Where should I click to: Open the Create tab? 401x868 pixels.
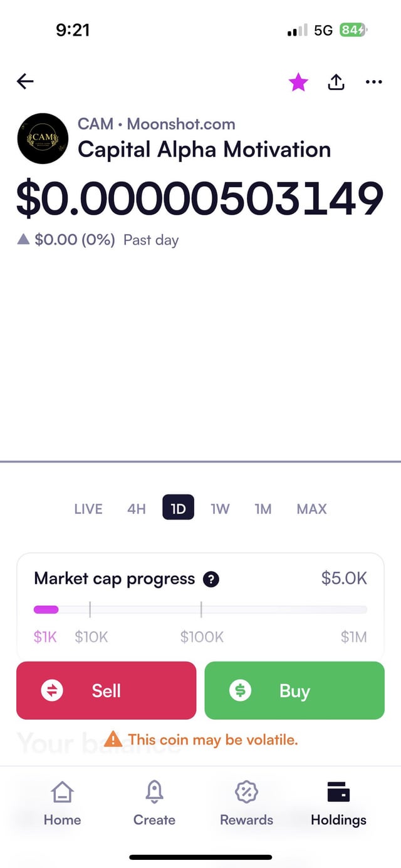point(154,803)
